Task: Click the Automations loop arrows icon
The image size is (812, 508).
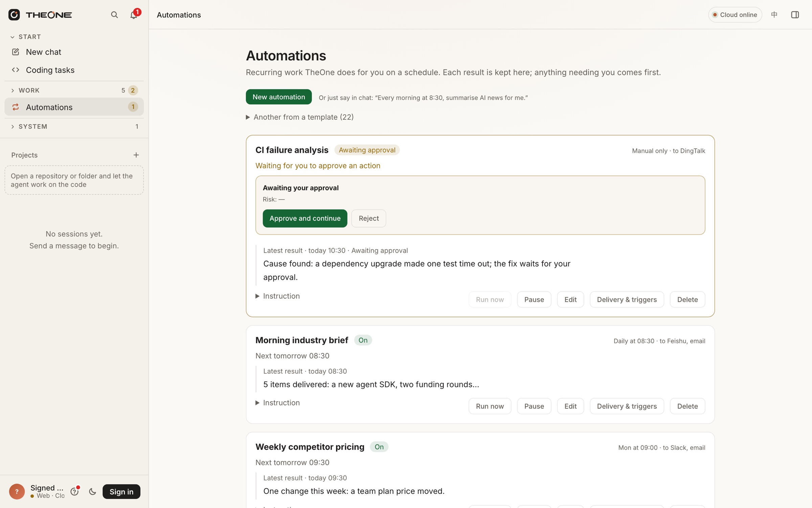Action: [x=16, y=107]
